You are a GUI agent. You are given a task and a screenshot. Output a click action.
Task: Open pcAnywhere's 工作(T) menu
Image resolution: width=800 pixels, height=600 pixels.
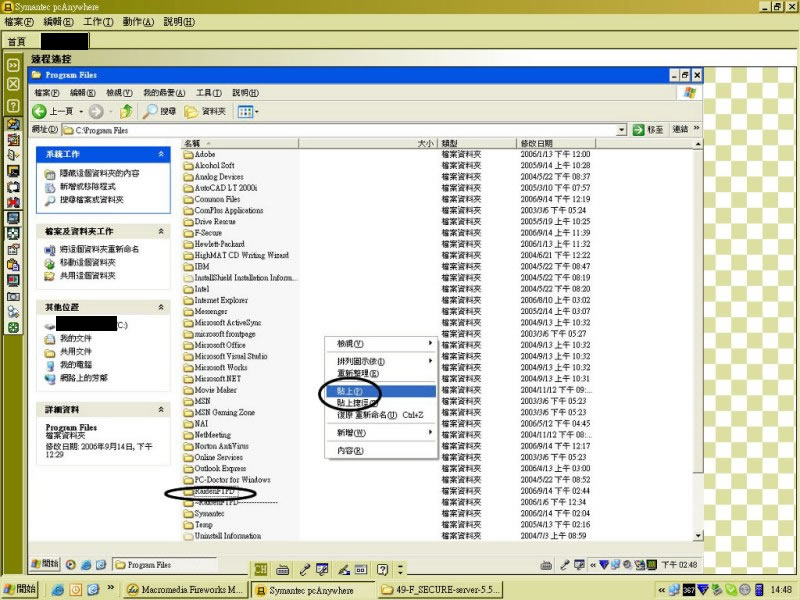pyautogui.click(x=98, y=22)
